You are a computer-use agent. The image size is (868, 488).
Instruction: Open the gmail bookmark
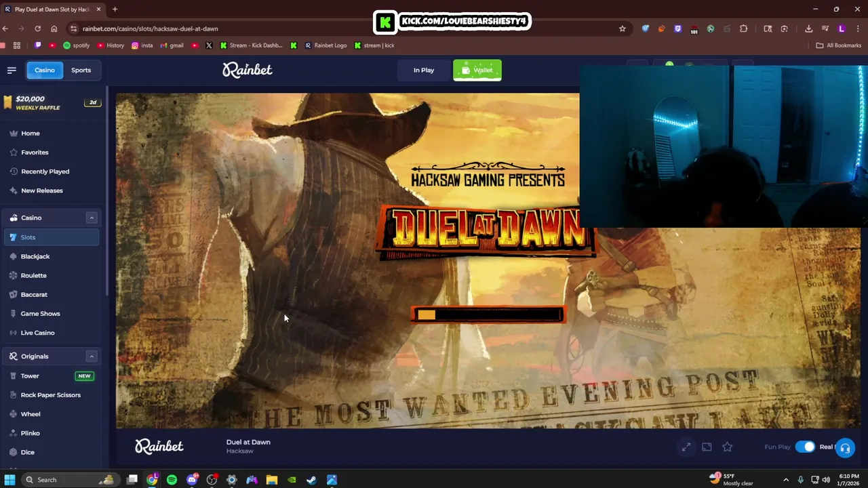point(172,45)
